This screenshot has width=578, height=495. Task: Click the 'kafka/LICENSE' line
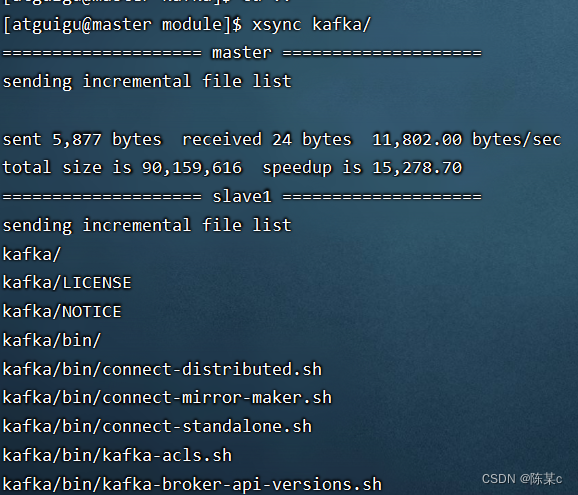(67, 283)
